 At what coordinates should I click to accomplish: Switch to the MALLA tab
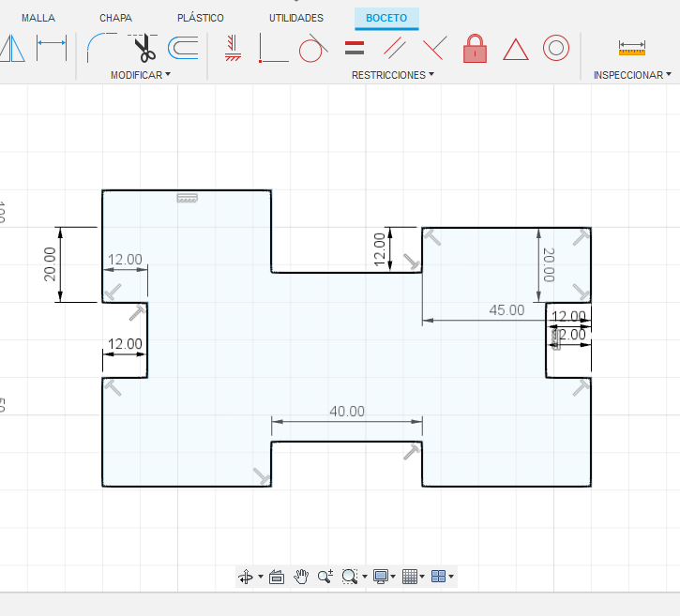[x=38, y=18]
